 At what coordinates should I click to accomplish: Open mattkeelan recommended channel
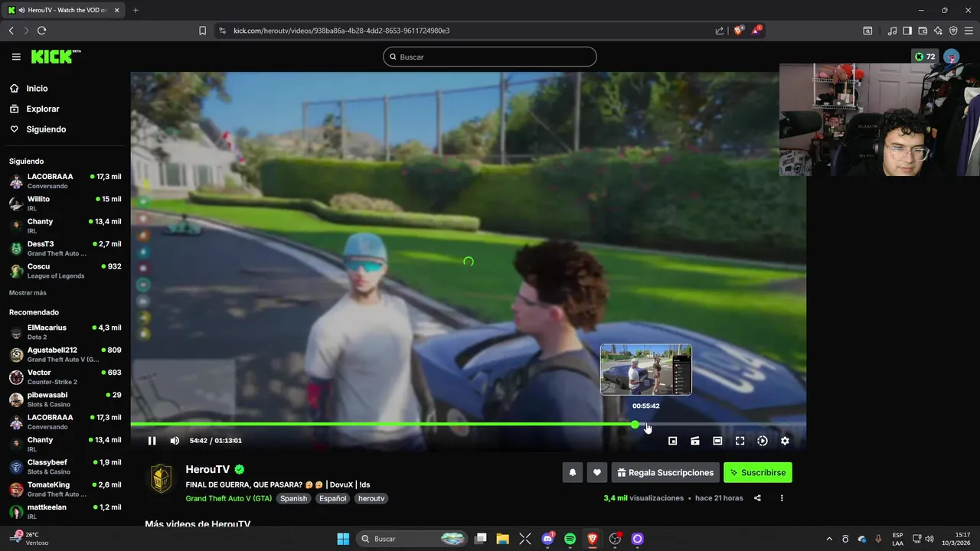coord(65,511)
